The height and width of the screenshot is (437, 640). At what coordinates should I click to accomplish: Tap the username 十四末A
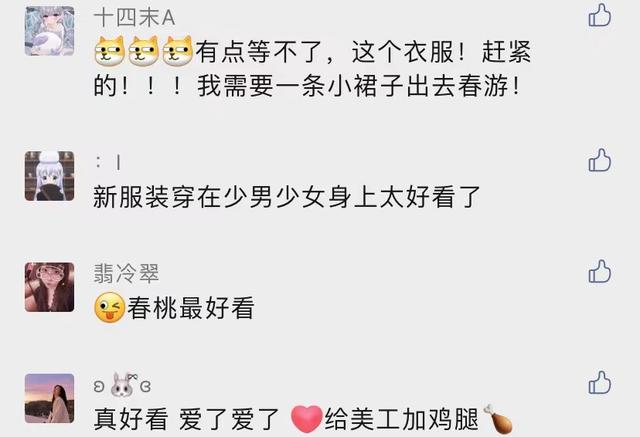(134, 18)
